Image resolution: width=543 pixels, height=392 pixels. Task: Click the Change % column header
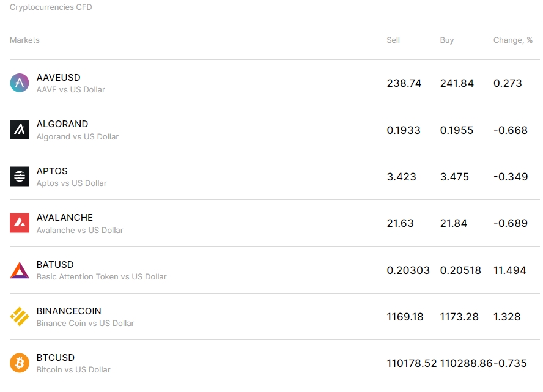(511, 40)
